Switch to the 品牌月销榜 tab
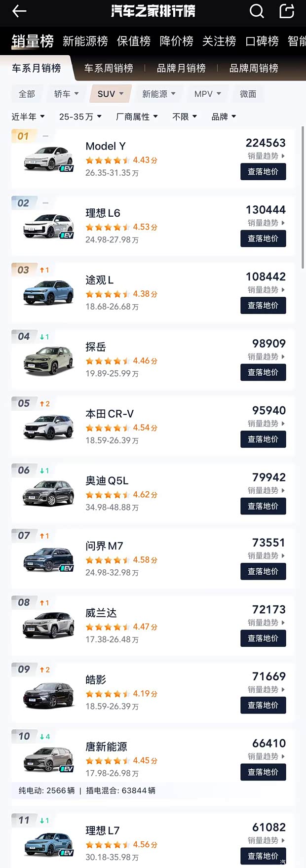Image resolution: width=306 pixels, height=868 pixels. pyautogui.click(x=181, y=69)
